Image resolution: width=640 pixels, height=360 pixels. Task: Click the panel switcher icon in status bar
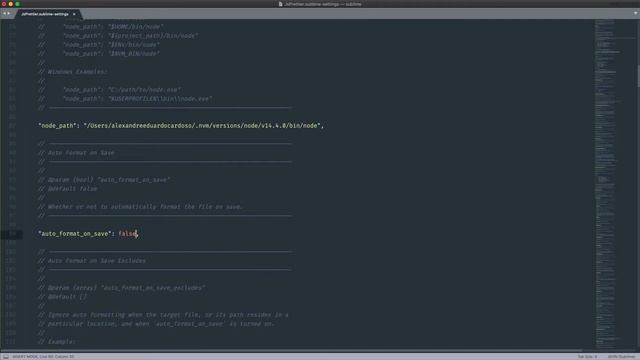coord(6,357)
